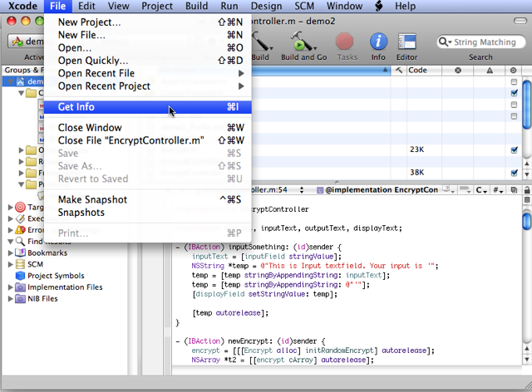This screenshot has height=392, width=532.
Task: Open the blue Info toolbar icon
Action: [378, 42]
